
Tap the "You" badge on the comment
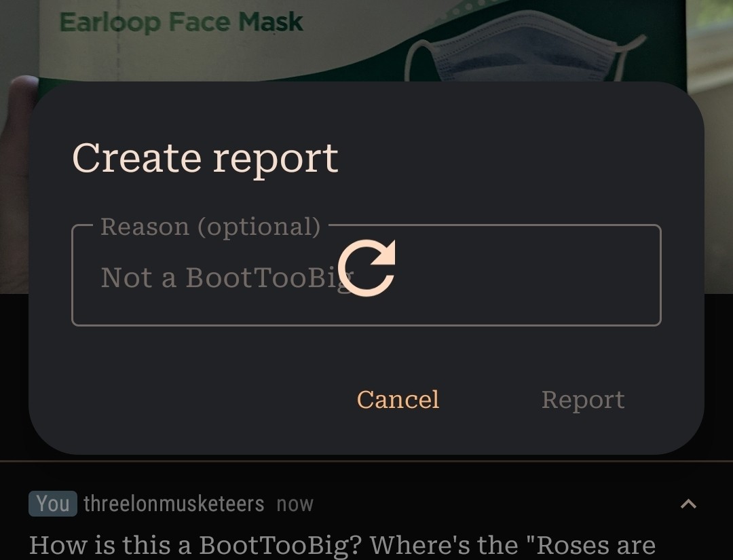tap(52, 504)
